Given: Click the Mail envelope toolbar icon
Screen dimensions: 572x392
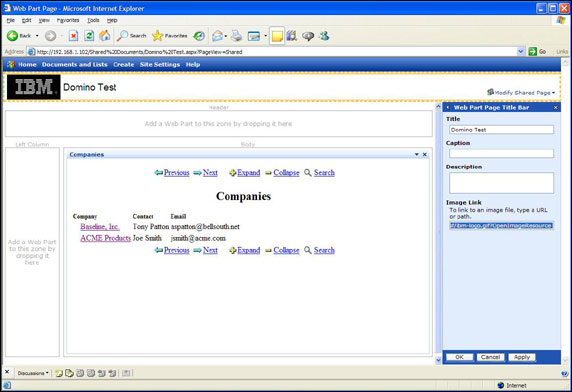Looking at the screenshot, I should click(x=217, y=36).
